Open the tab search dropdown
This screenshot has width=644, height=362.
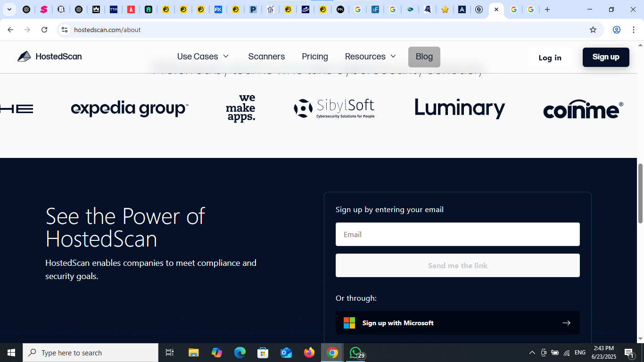(x=9, y=9)
